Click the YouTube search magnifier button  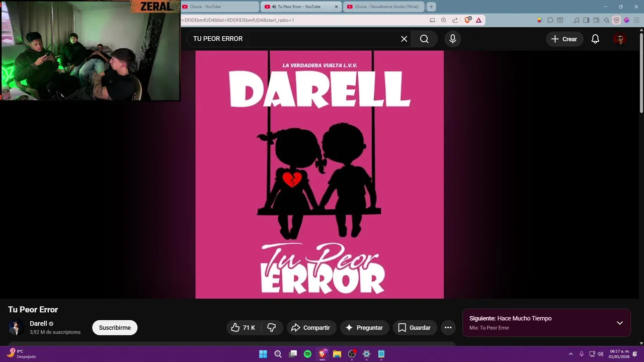pyautogui.click(x=424, y=39)
